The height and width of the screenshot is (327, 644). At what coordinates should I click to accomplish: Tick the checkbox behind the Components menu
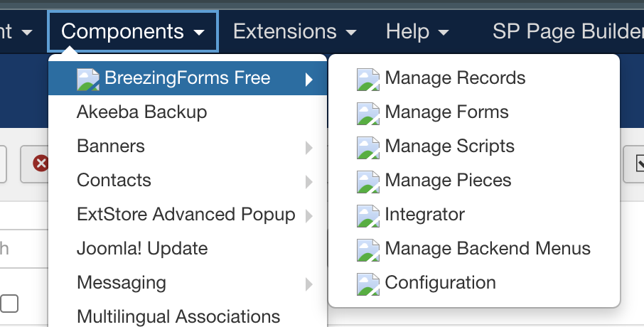(9, 304)
